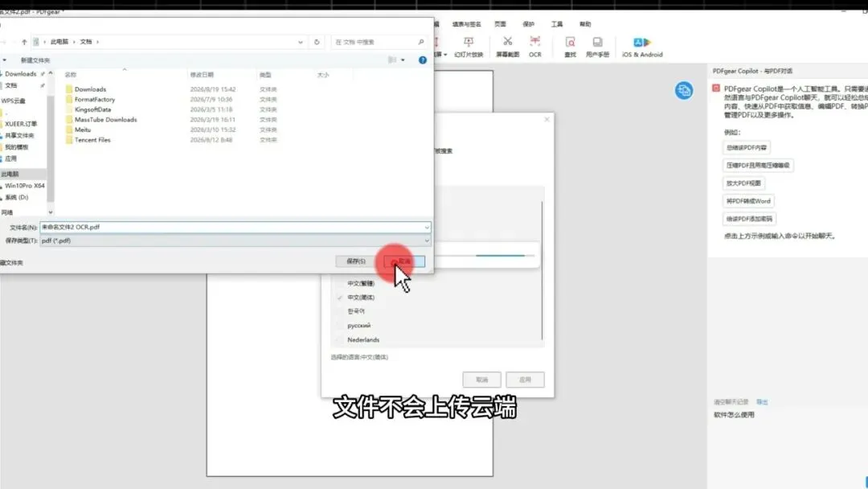Click the 总结该PDF内容 Copilot suggestion
Image resolution: width=868 pixels, height=489 pixels.
pos(746,147)
